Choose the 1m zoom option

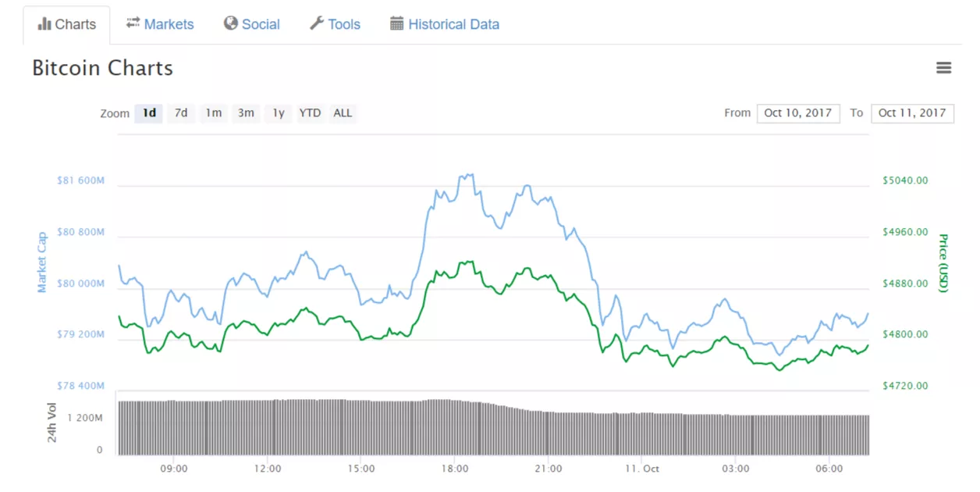[x=213, y=113]
